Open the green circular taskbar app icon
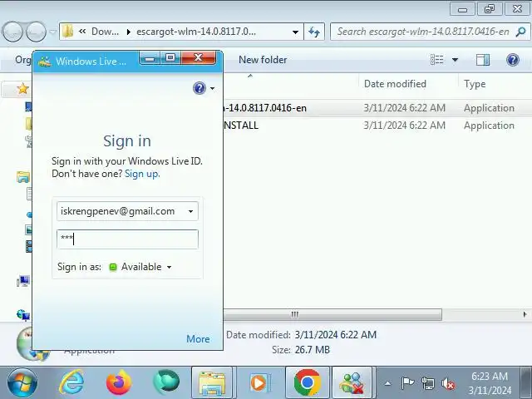The height and width of the screenshot is (399, 532). coord(166,382)
